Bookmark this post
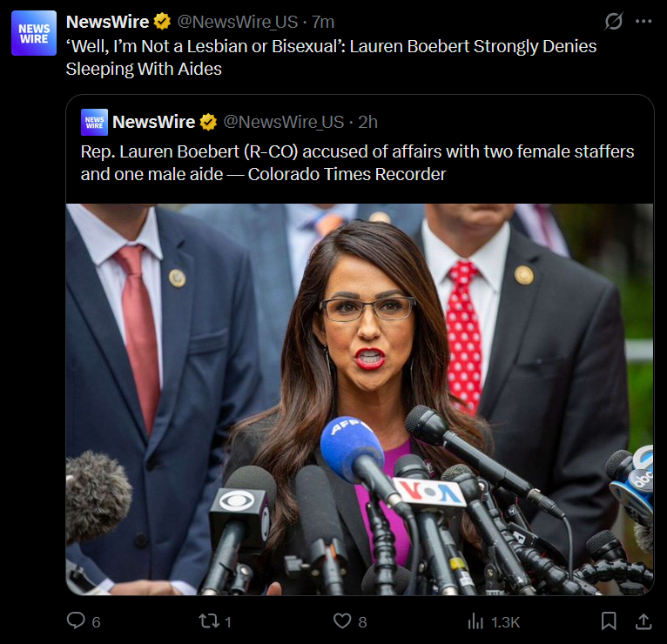 point(609,621)
